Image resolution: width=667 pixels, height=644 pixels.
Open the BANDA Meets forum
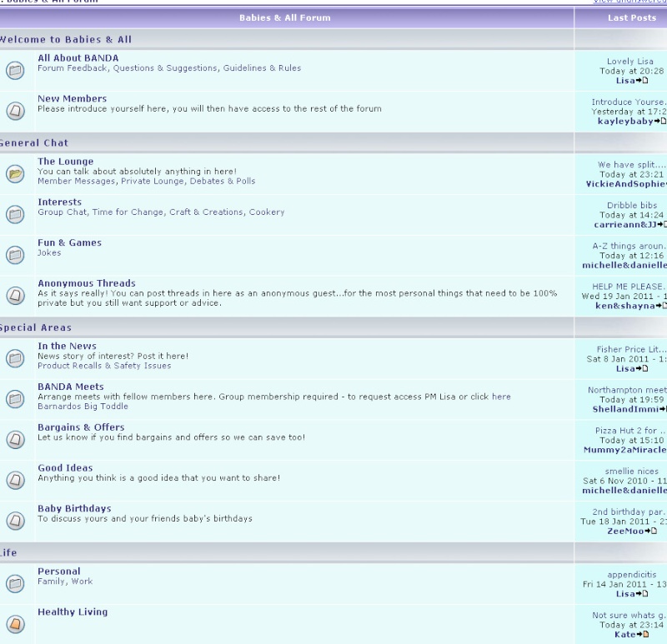pyautogui.click(x=71, y=387)
